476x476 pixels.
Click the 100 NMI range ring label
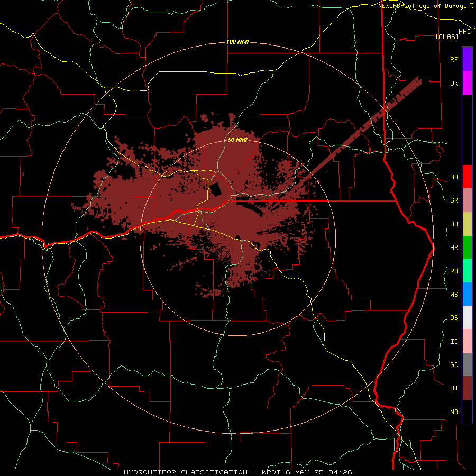tap(237, 42)
